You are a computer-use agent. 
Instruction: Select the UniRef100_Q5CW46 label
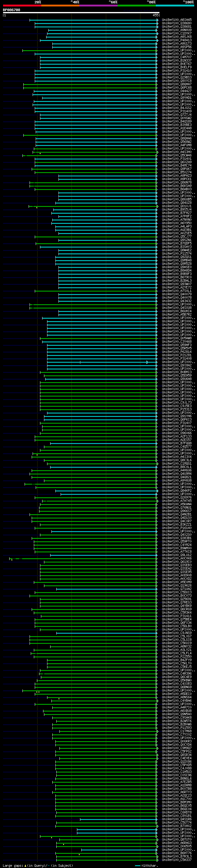tap(176, 155)
